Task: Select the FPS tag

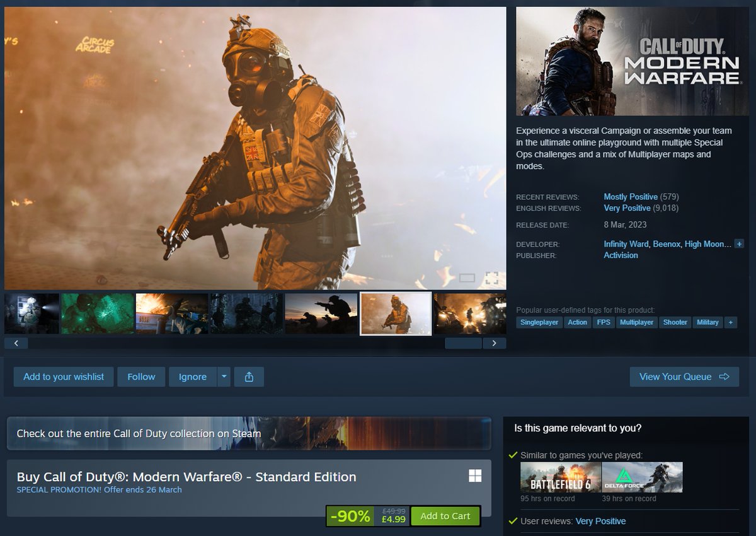Action: point(604,322)
